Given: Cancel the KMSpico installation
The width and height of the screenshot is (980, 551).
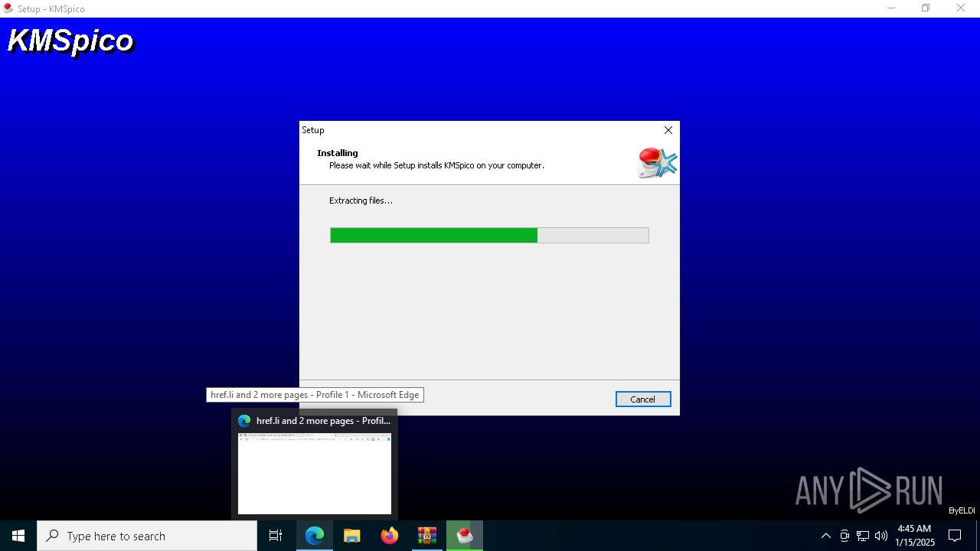Looking at the screenshot, I should tap(642, 399).
